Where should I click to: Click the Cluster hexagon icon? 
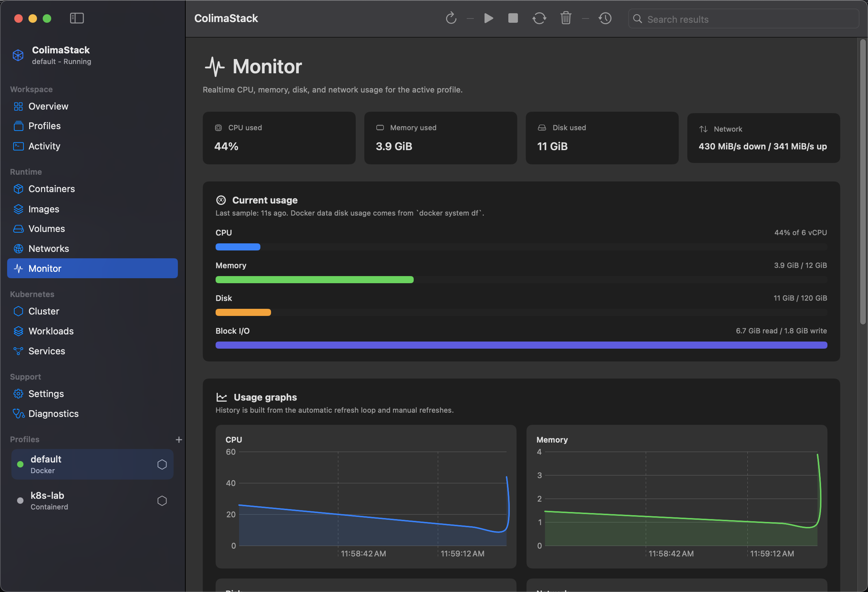(18, 311)
